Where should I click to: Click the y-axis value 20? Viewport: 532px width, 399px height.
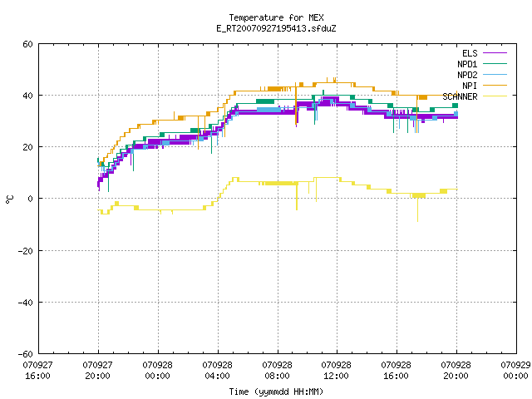[27, 147]
